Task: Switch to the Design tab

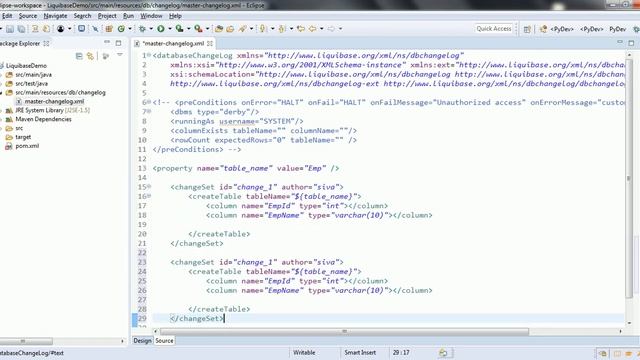Action: (142, 340)
